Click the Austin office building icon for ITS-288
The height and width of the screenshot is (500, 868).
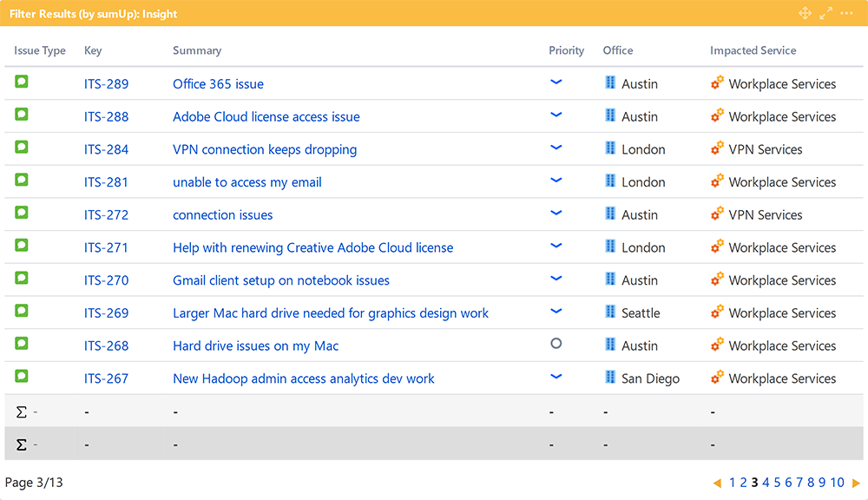click(x=610, y=115)
